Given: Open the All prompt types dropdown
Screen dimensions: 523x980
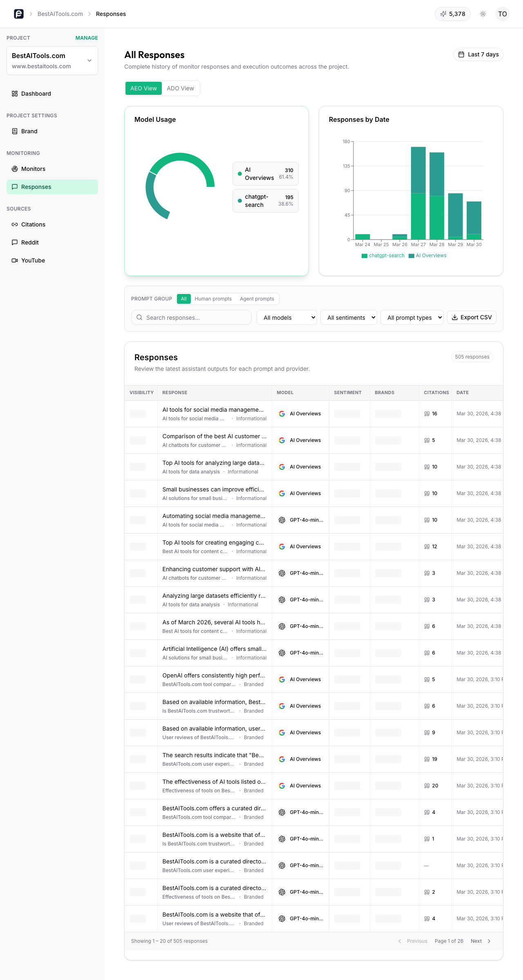Looking at the screenshot, I should (412, 317).
